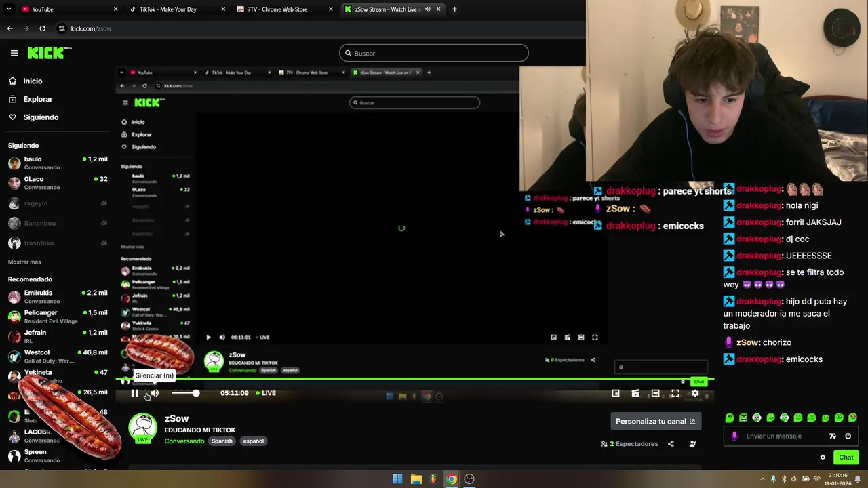Image resolution: width=868 pixels, height=488 pixels.
Task: Click the zSow username in 'chorizo' message
Action: 747,343
